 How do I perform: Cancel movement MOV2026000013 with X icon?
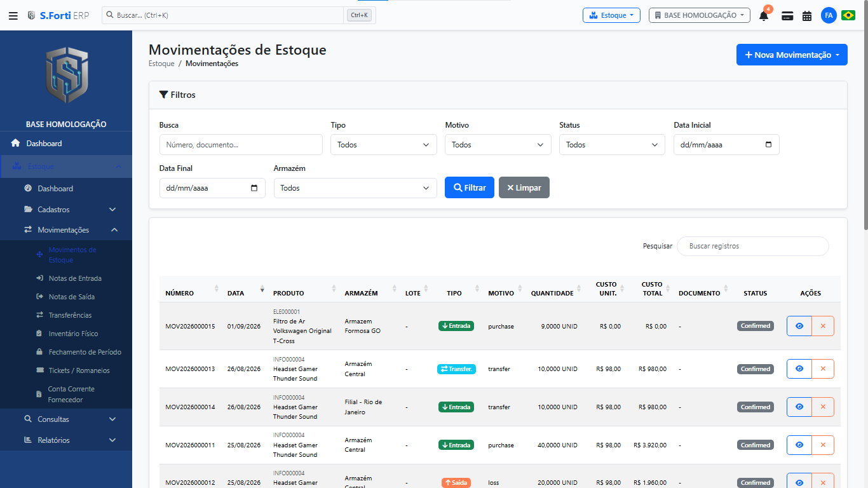click(x=823, y=369)
